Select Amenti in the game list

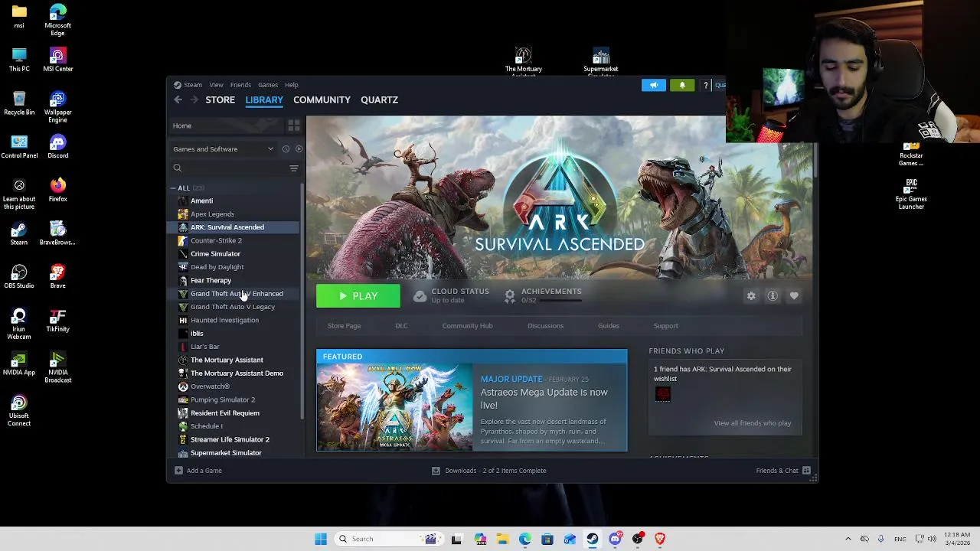tap(235, 201)
